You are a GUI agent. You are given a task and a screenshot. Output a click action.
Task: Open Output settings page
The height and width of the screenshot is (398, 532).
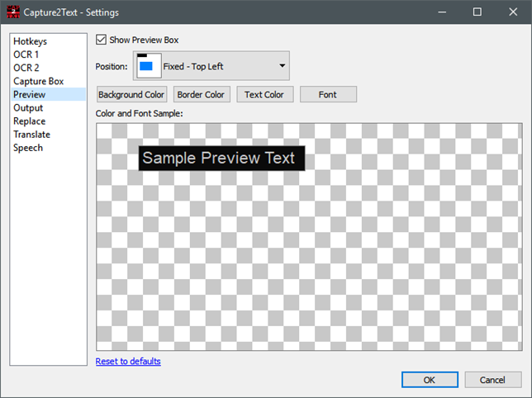48,108
